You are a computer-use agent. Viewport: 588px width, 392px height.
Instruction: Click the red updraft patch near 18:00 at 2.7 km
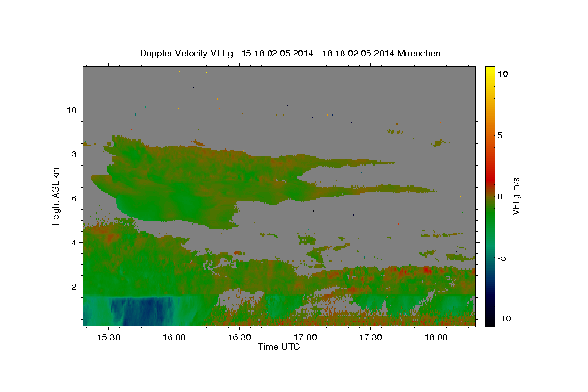(x=427, y=270)
